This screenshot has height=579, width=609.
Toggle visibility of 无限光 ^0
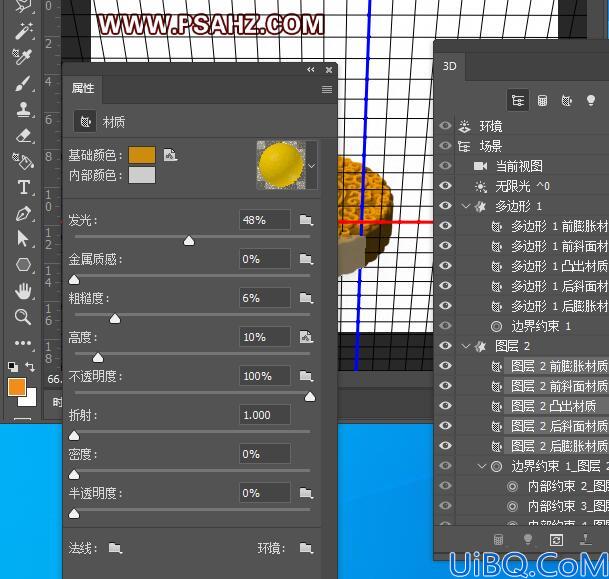point(445,186)
